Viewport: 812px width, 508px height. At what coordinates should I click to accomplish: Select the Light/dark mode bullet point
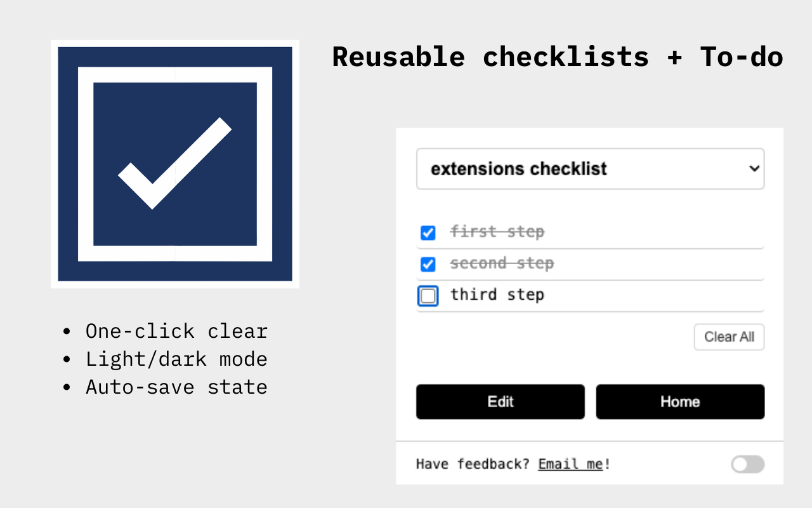point(176,359)
